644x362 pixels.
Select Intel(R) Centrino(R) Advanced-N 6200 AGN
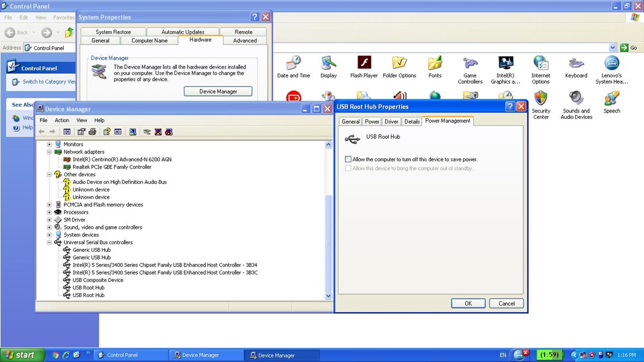pyautogui.click(x=122, y=159)
